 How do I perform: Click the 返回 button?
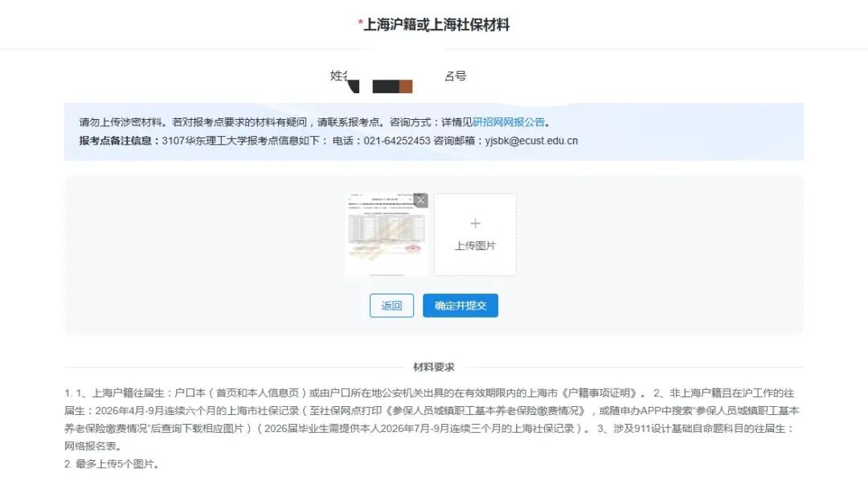coord(391,306)
